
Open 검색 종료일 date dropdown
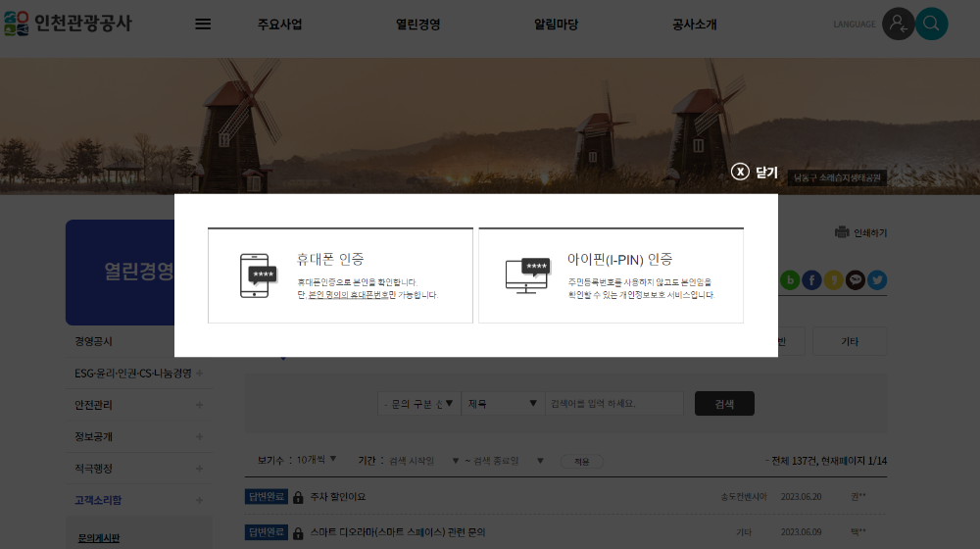(x=508, y=461)
